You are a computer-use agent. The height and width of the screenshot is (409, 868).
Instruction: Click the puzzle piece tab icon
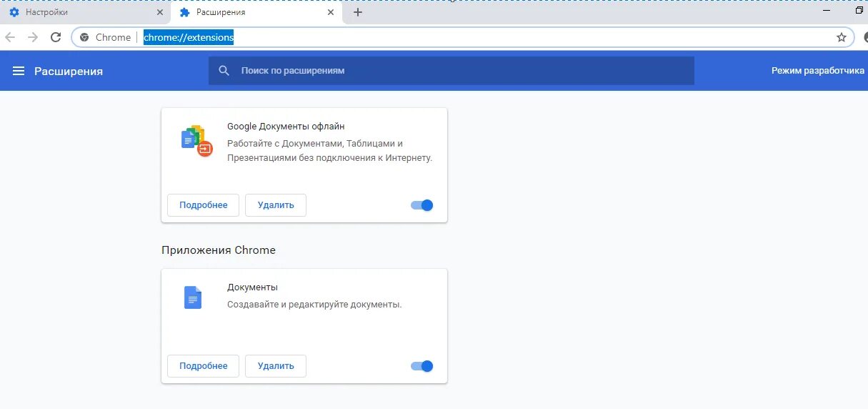tap(185, 13)
